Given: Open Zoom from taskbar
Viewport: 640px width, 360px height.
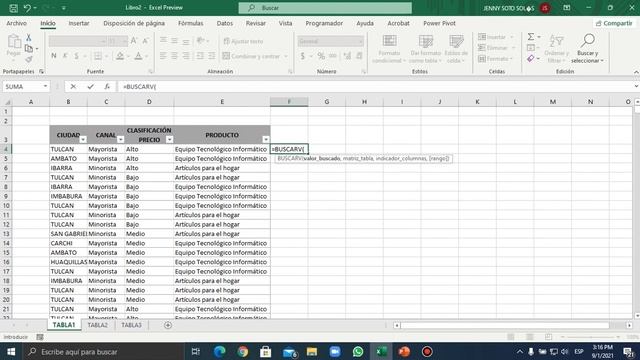Looking at the screenshot, I should 335,351.
